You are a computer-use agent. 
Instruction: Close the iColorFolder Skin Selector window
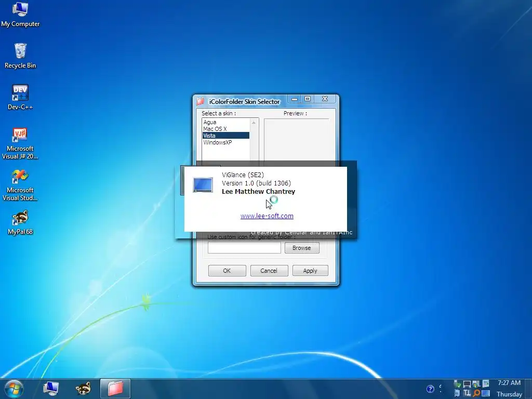(325, 99)
